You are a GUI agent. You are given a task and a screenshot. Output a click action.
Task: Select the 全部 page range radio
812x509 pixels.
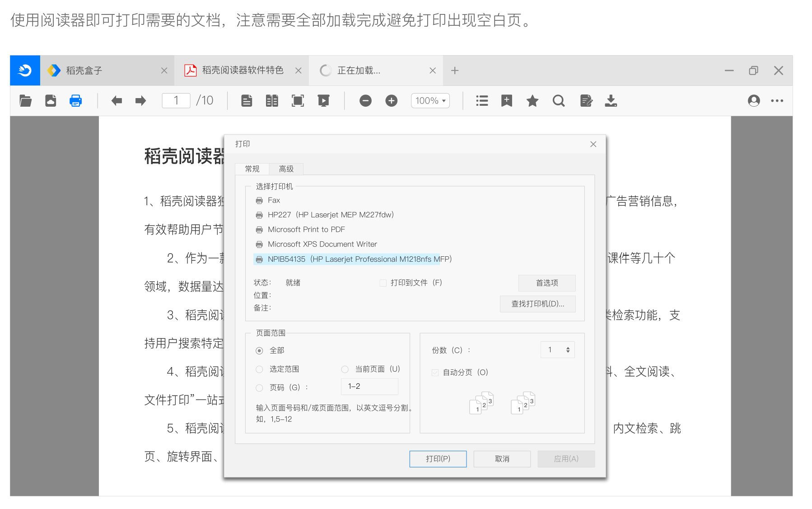pos(259,351)
